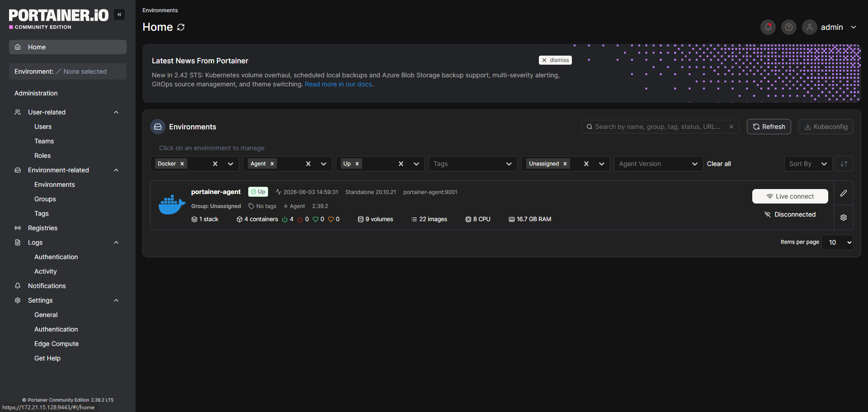868x412 pixels.
Task: Click the containers cube icon
Action: pyautogui.click(x=240, y=219)
